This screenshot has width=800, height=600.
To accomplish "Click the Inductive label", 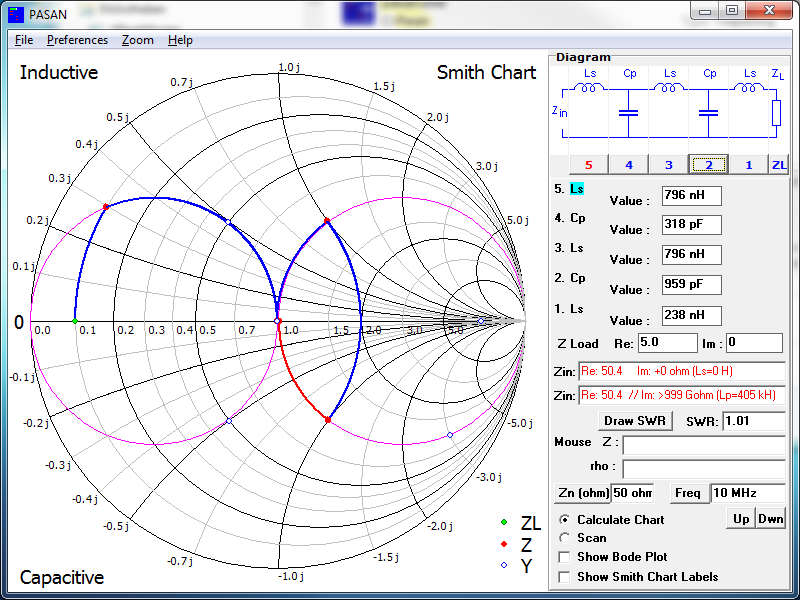I will pyautogui.click(x=59, y=72).
